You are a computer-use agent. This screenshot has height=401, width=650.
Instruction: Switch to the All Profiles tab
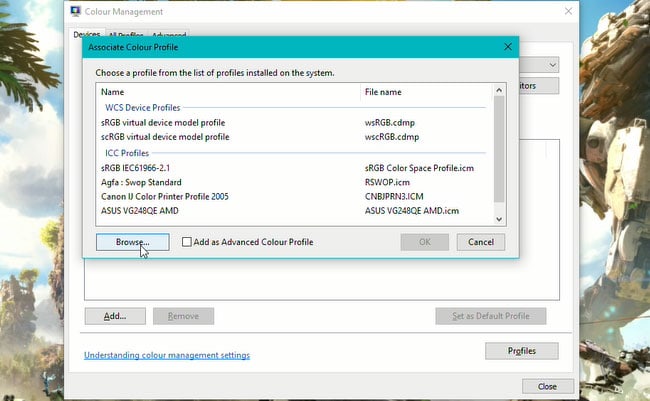[x=126, y=36]
